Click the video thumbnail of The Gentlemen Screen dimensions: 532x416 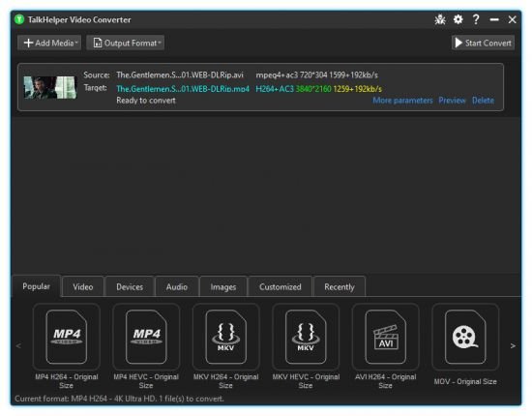(50, 87)
